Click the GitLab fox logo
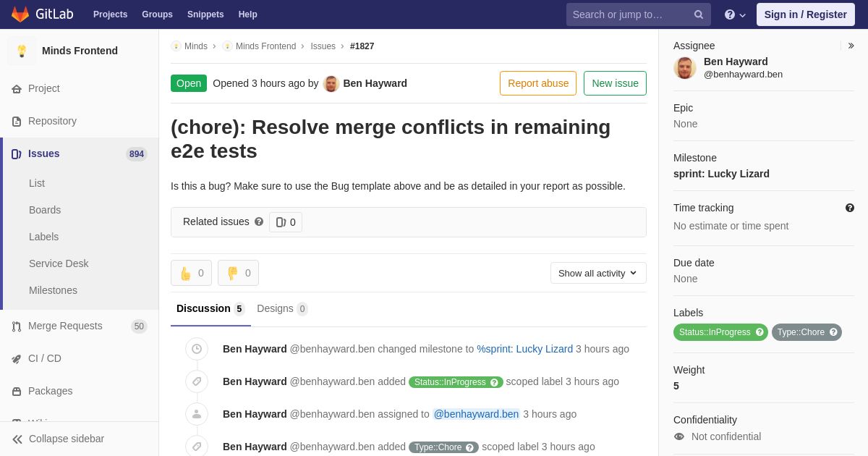Image resolution: width=868 pixels, height=456 pixels. 20,14
